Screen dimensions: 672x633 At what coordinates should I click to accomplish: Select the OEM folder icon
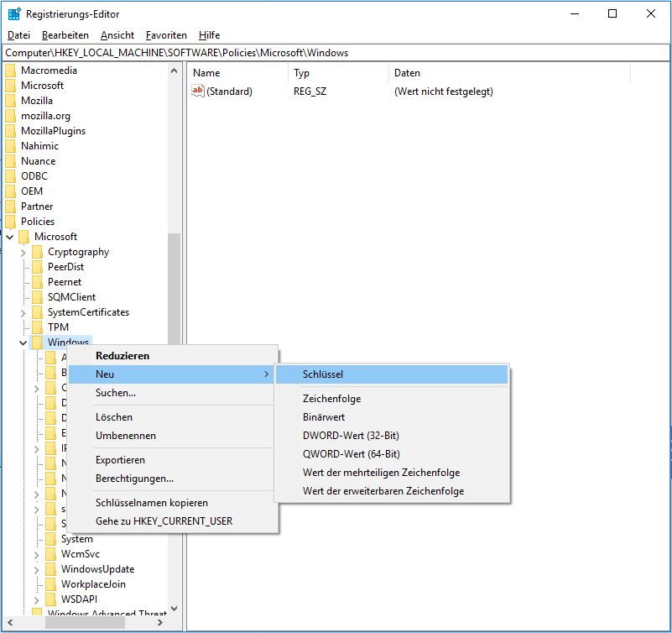10,191
